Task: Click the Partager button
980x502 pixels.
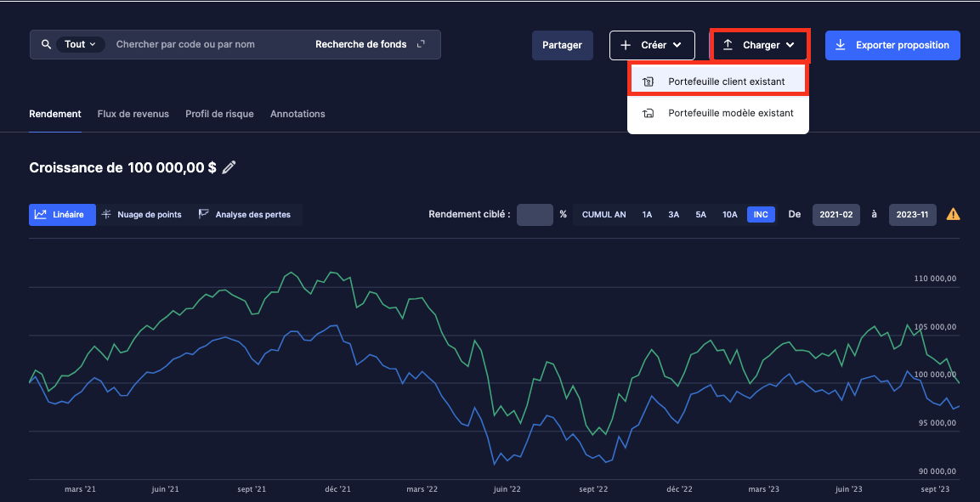Action: 563,45
